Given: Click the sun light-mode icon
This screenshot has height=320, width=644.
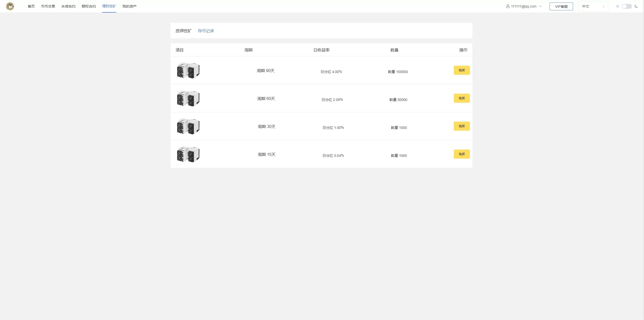Looking at the screenshot, I should 617,6.
